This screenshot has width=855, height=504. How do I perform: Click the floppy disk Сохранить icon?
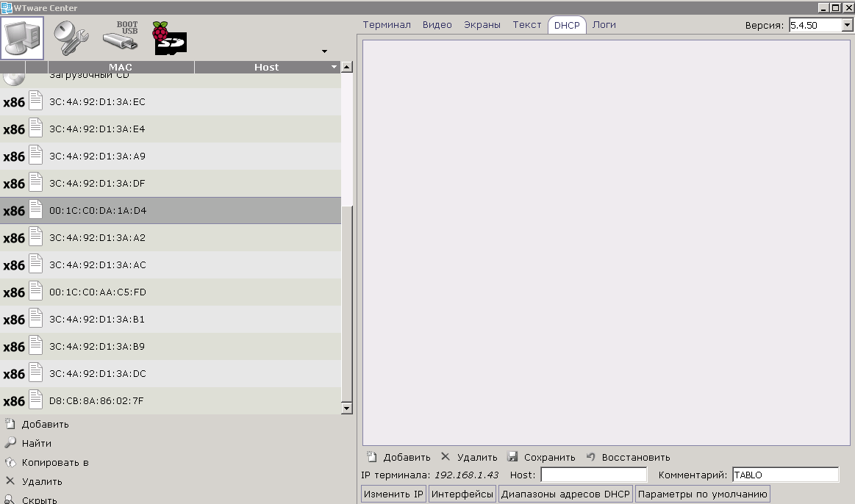512,457
